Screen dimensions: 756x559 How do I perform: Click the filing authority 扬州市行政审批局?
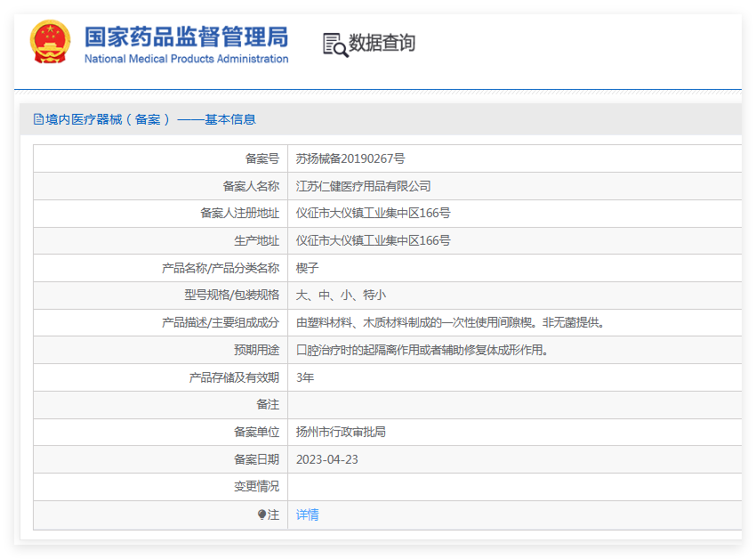(341, 432)
